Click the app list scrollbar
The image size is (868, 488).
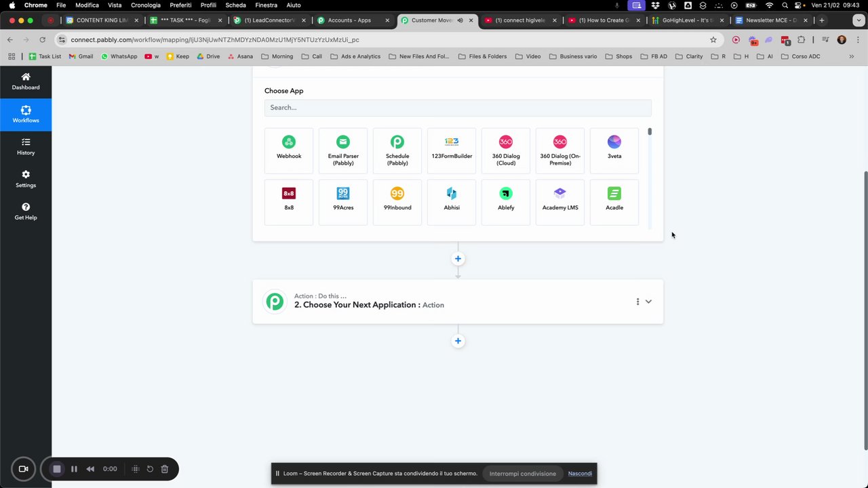[650, 131]
